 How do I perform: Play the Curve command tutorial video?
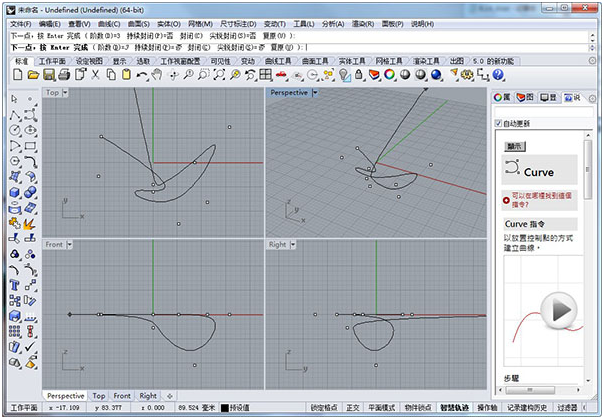pos(558,311)
